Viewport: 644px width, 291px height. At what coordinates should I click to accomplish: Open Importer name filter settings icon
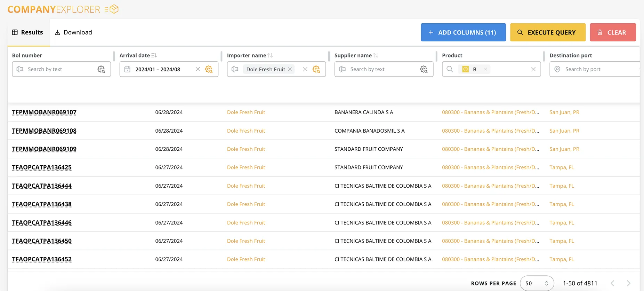316,69
